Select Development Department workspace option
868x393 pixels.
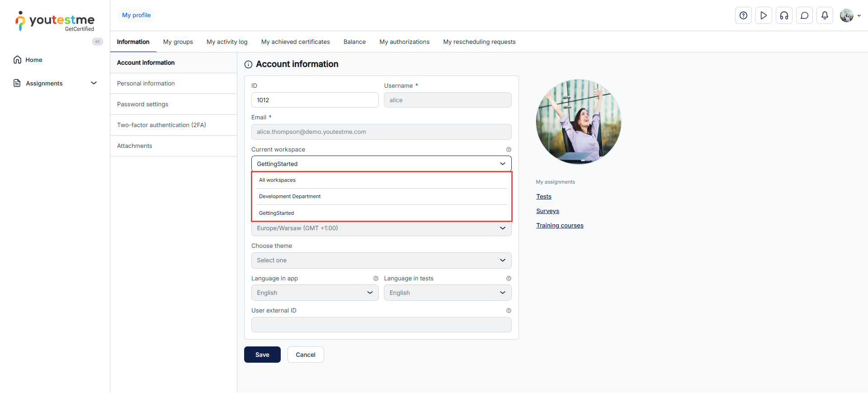point(290,197)
